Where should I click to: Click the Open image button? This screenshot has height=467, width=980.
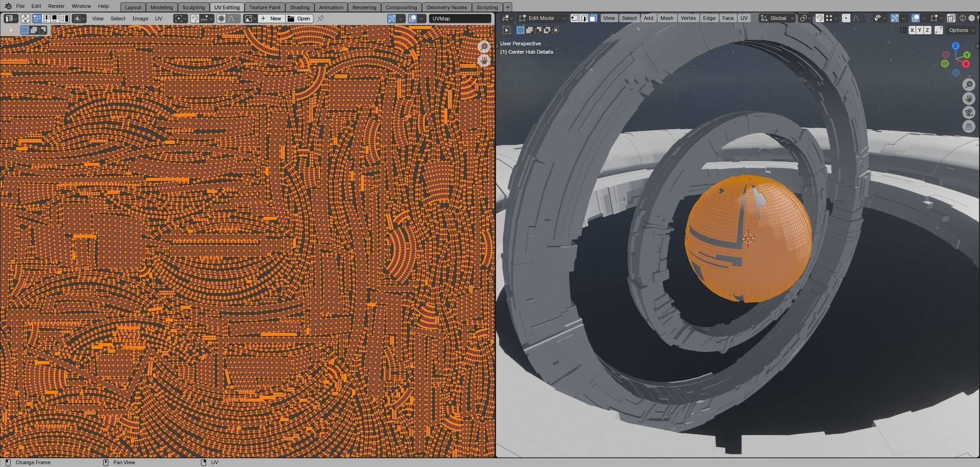[x=299, y=19]
